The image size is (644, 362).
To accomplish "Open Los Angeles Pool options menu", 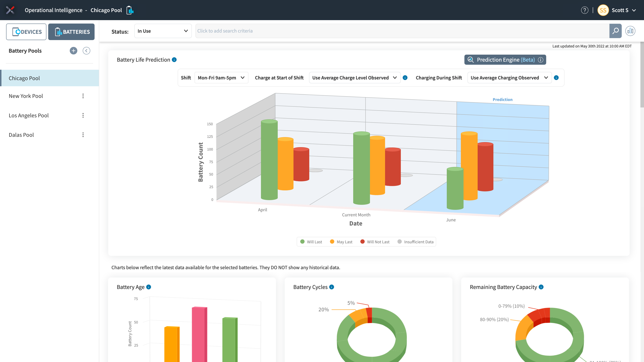I will pos(83,115).
